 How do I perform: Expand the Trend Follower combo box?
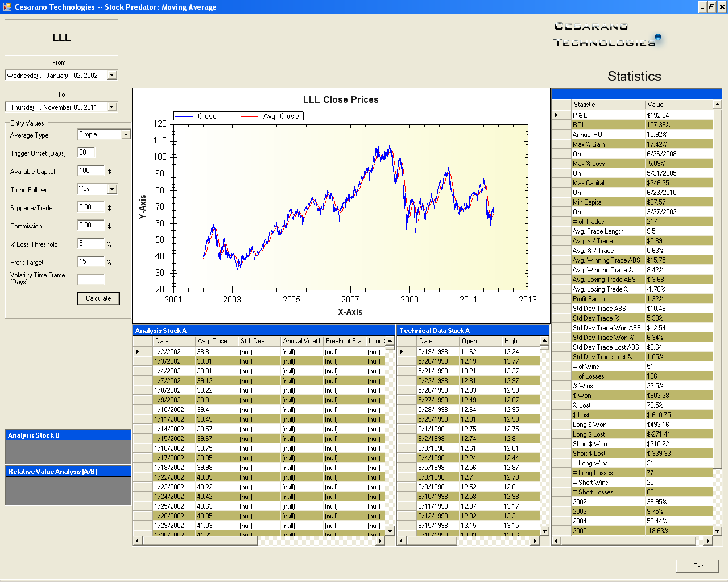(x=112, y=189)
